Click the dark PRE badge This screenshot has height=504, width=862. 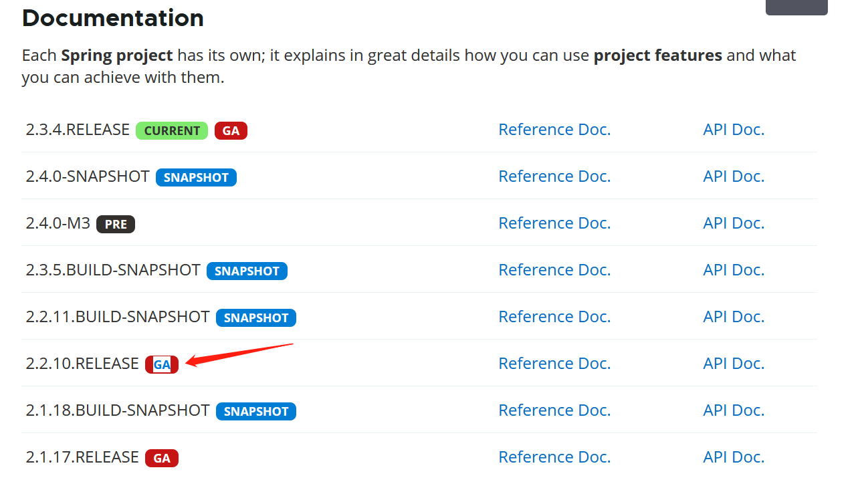coord(116,225)
